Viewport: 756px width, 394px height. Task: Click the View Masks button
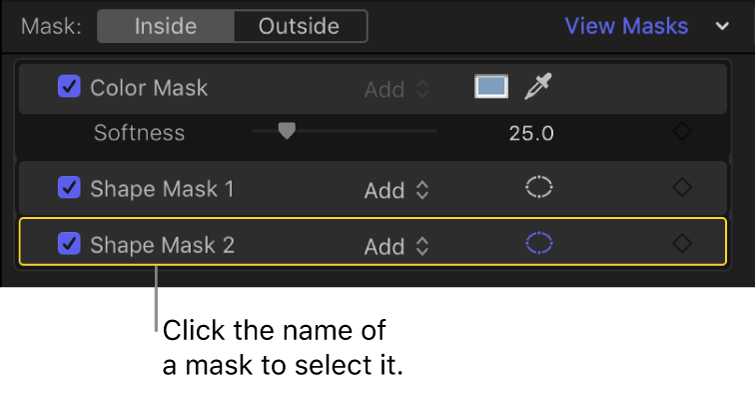pyautogui.click(x=626, y=26)
